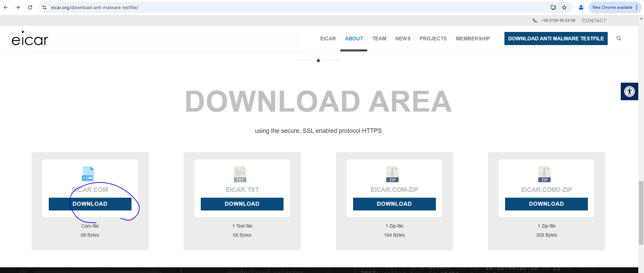This screenshot has width=644, height=273.
Task: Open the CONTACT link
Action: [x=594, y=21]
